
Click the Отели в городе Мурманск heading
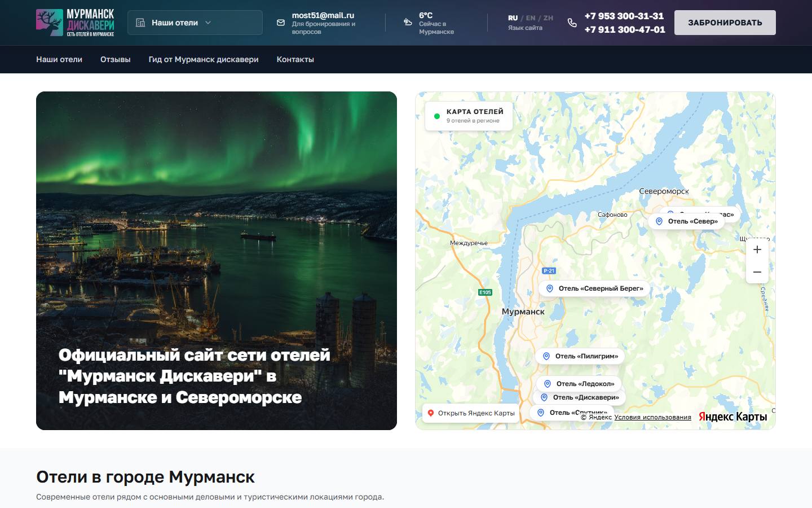click(x=145, y=477)
